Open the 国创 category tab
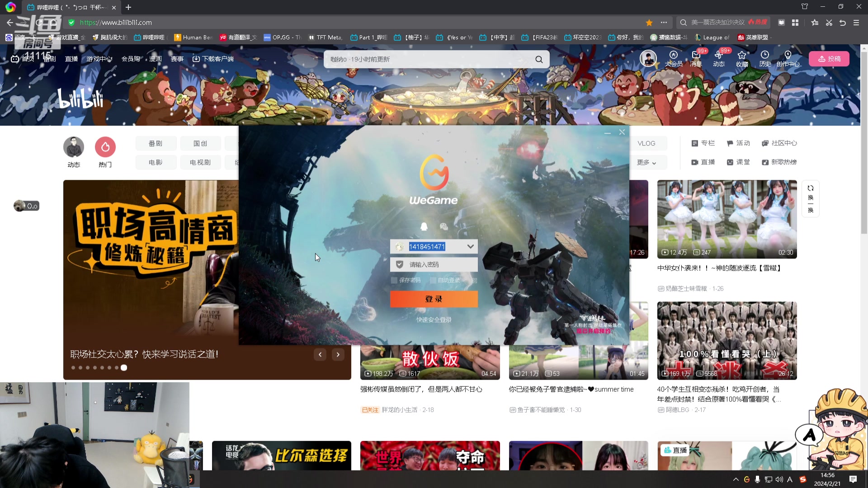 [x=200, y=143]
